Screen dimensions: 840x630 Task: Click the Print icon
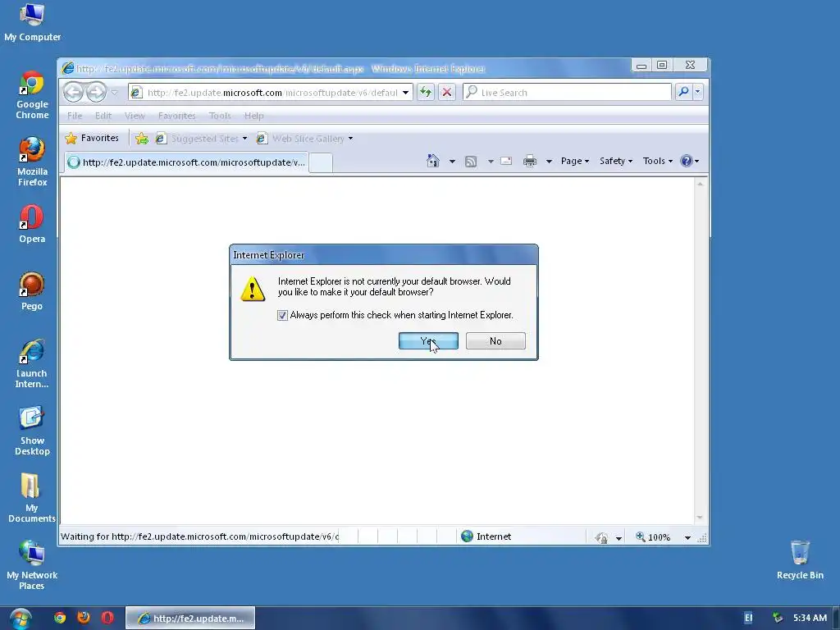click(530, 162)
